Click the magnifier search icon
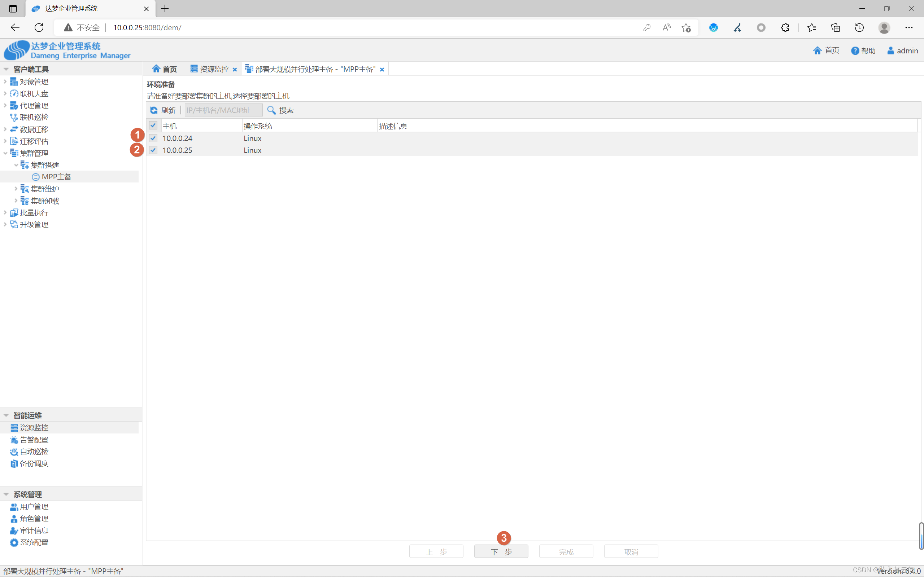Viewport: 924px width, 577px height. click(271, 110)
